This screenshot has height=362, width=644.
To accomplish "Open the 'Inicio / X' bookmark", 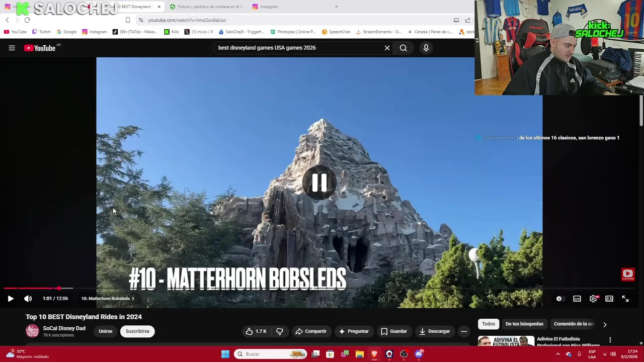I will (x=199, y=32).
